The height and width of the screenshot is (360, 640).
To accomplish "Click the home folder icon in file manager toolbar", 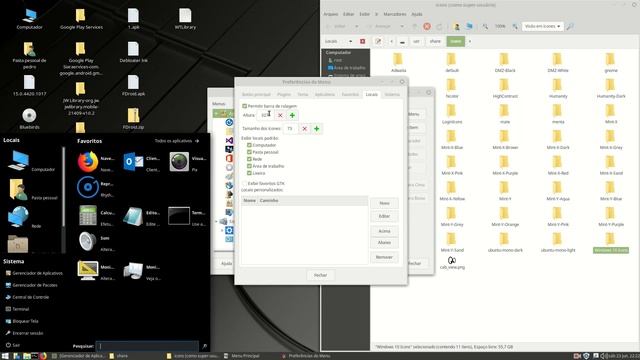I will point(457,26).
